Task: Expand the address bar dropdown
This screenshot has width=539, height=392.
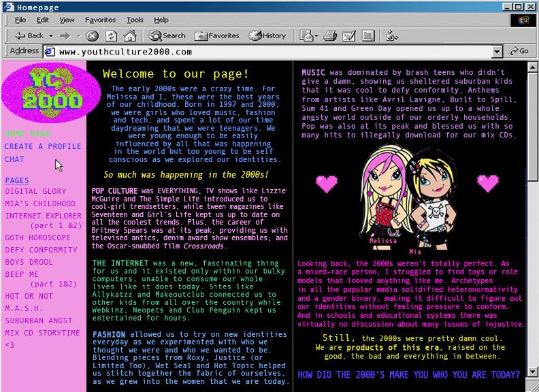Action: (496, 52)
